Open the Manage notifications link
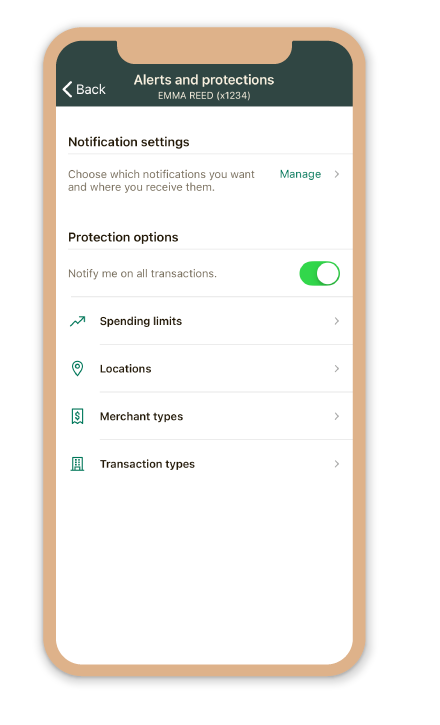 pyautogui.click(x=300, y=174)
